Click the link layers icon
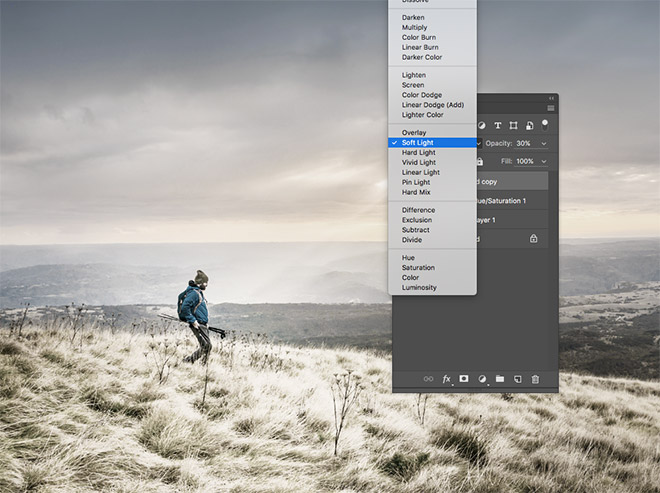 428,379
